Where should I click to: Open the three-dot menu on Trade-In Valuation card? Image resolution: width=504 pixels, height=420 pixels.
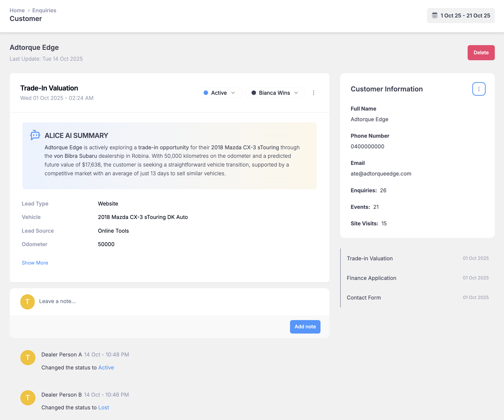point(314,93)
